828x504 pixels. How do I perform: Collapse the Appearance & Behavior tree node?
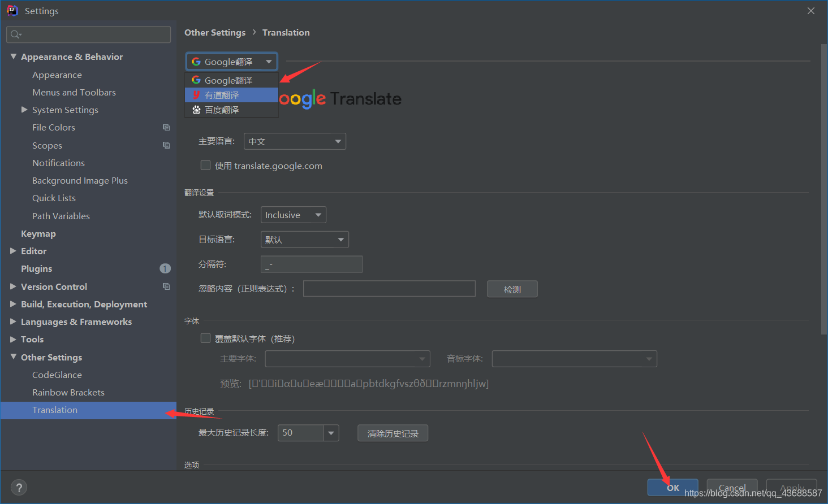(13, 57)
